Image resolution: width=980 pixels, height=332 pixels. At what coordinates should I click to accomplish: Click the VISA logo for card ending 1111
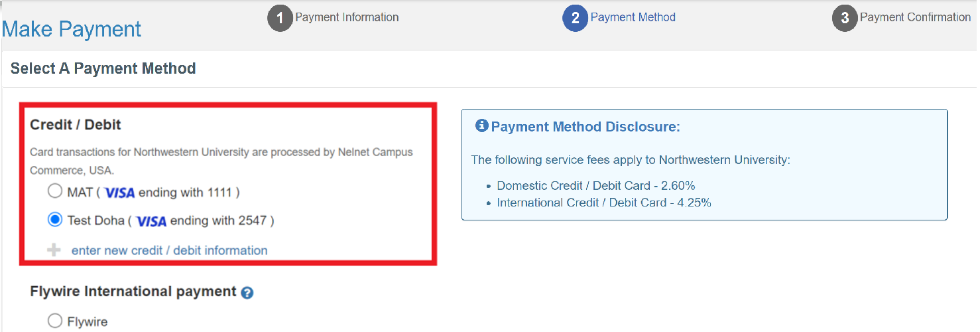pyautogui.click(x=119, y=193)
